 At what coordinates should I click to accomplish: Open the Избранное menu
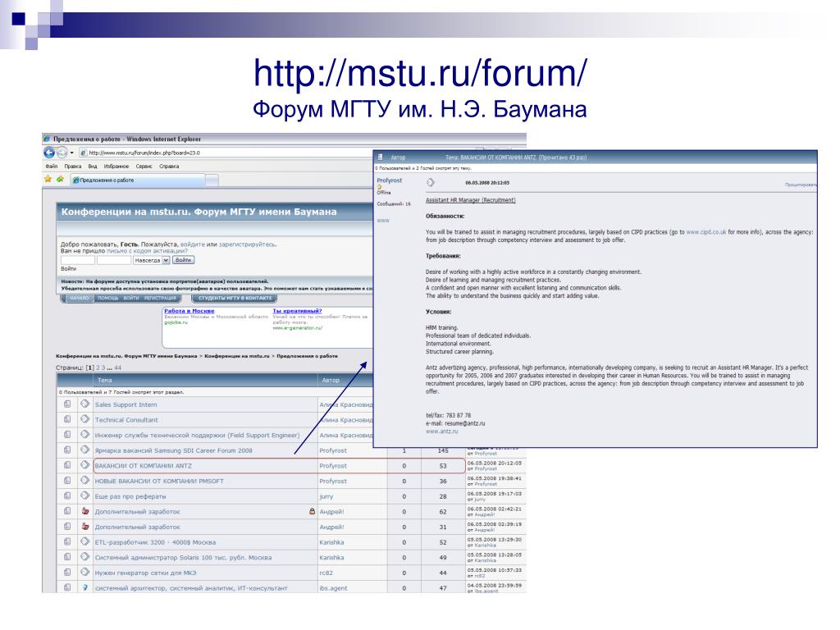[x=116, y=167]
